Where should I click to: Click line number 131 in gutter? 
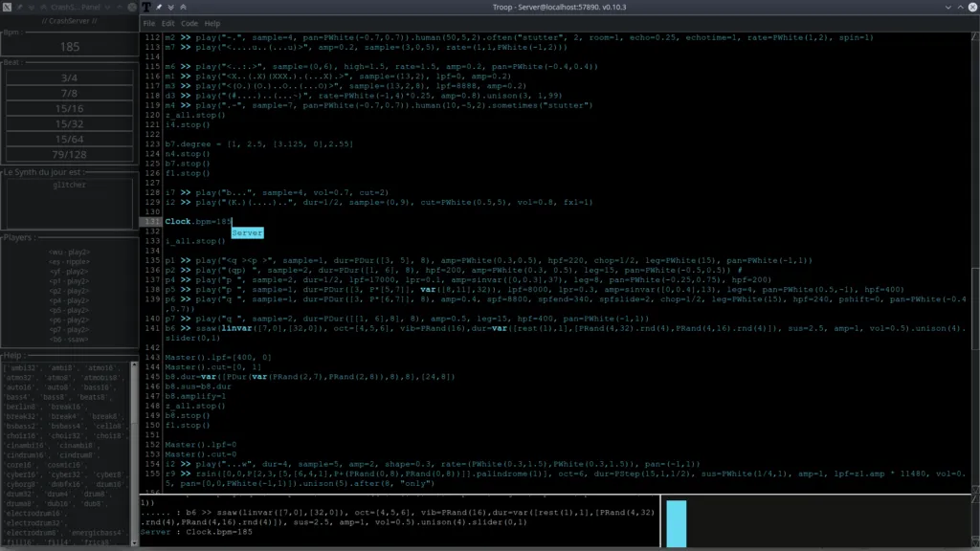coord(152,222)
